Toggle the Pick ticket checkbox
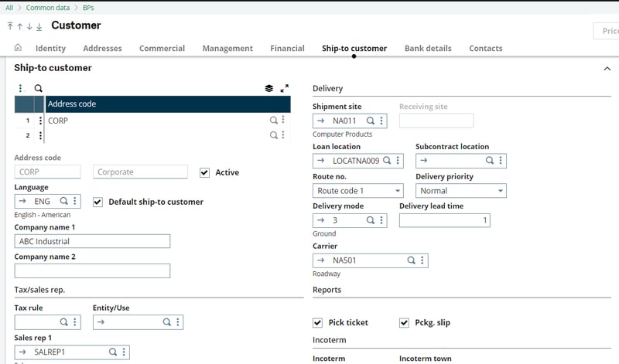 point(317,322)
